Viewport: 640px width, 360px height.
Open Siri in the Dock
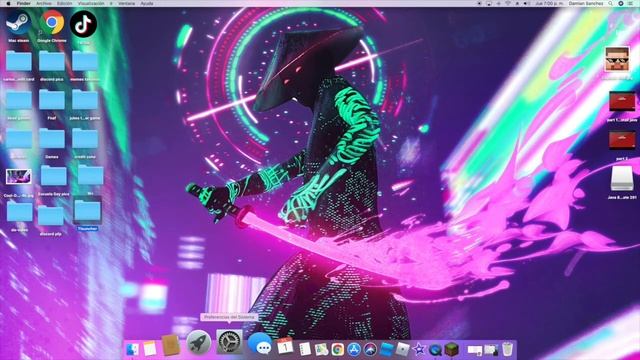click(x=370, y=349)
